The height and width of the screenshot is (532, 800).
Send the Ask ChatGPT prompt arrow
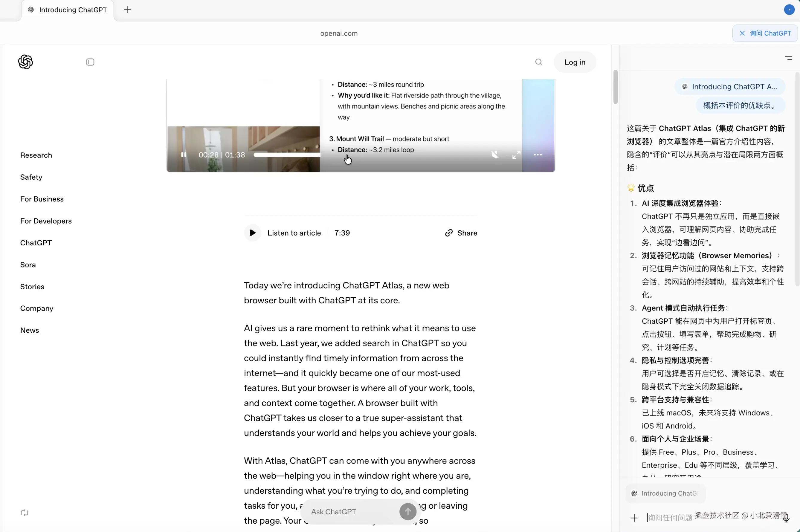[x=407, y=511]
